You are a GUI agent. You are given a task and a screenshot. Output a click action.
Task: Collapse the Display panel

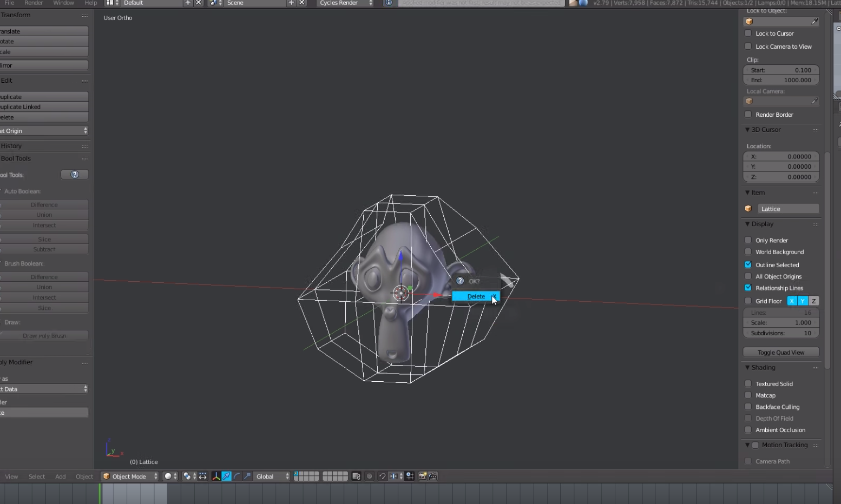pyautogui.click(x=747, y=224)
